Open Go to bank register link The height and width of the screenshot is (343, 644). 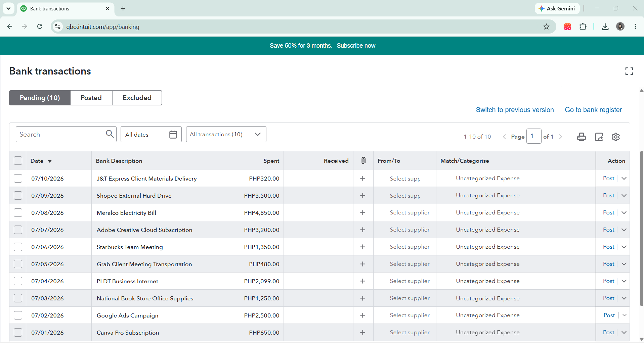593,110
